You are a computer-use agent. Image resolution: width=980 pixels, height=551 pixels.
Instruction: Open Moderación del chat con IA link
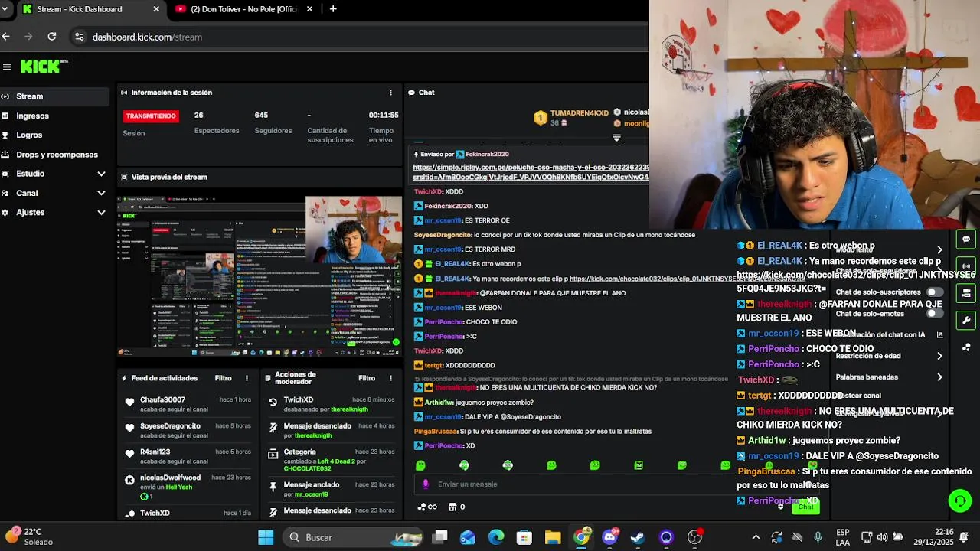tap(890, 334)
